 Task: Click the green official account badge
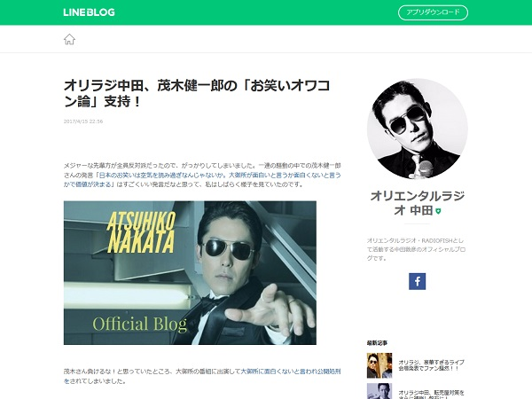pyautogui.click(x=438, y=211)
